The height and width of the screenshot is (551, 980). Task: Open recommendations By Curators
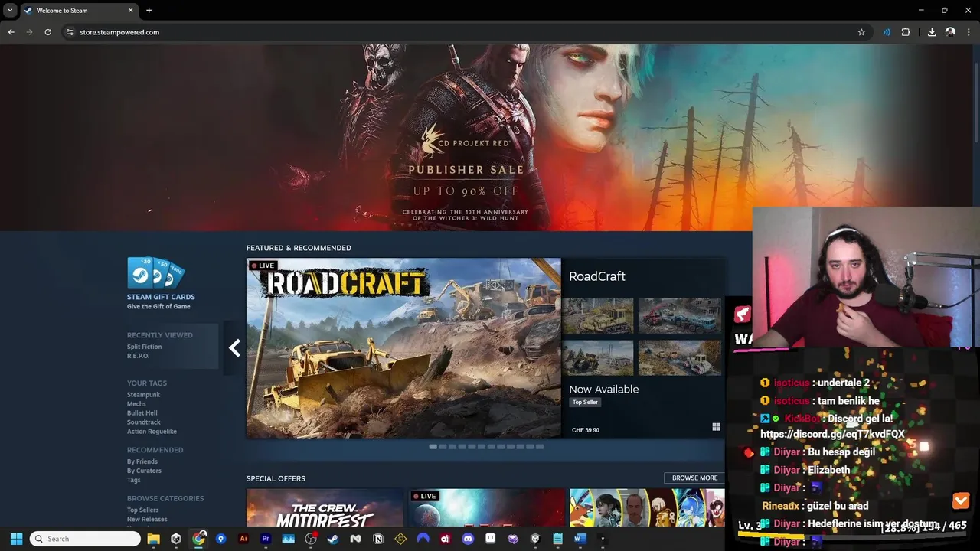(144, 471)
